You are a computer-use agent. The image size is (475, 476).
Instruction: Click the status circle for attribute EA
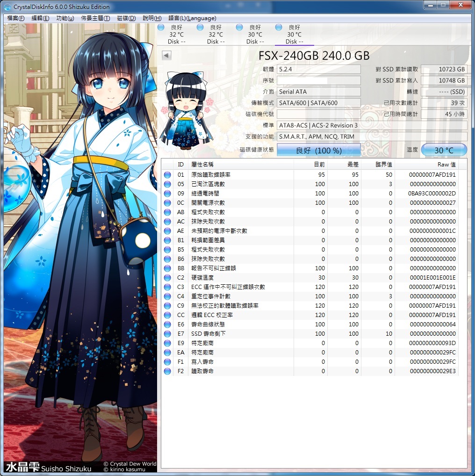coord(167,353)
